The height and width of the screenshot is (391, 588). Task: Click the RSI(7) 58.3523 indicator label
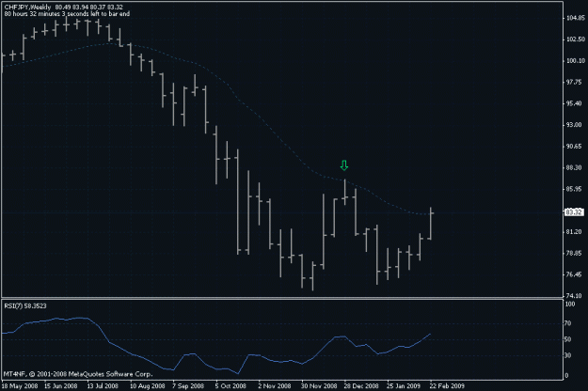[25, 306]
